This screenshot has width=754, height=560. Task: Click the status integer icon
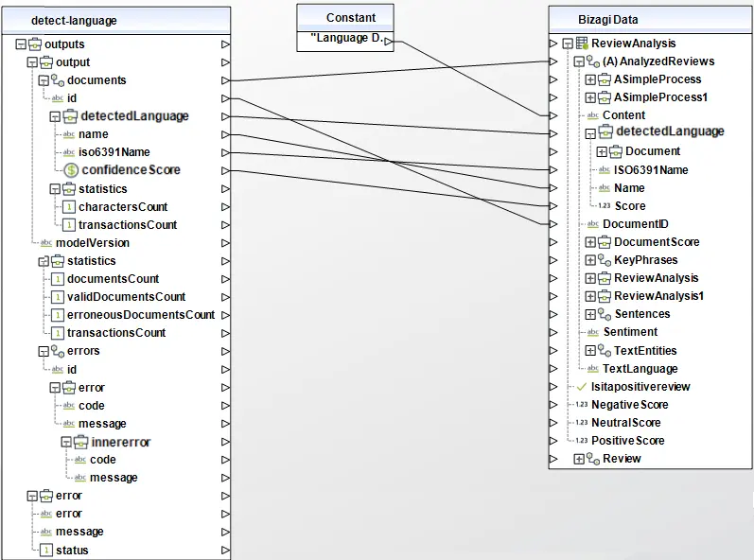click(x=46, y=550)
